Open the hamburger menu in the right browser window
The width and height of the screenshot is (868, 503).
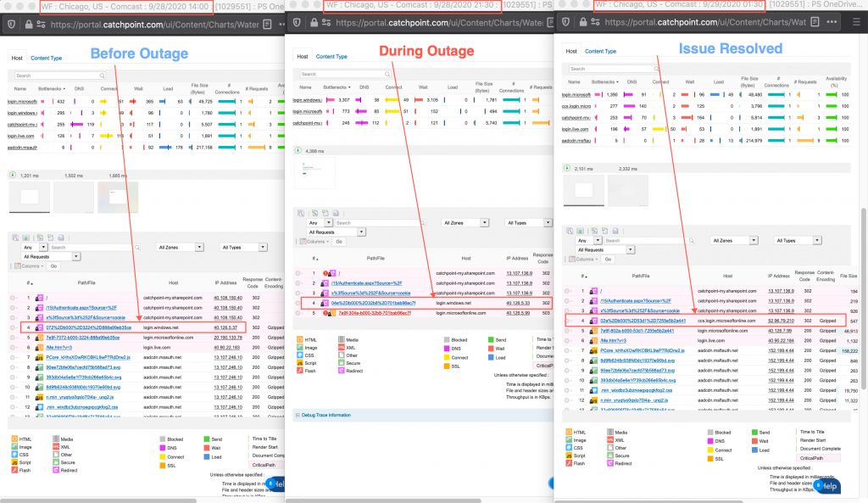(x=856, y=22)
